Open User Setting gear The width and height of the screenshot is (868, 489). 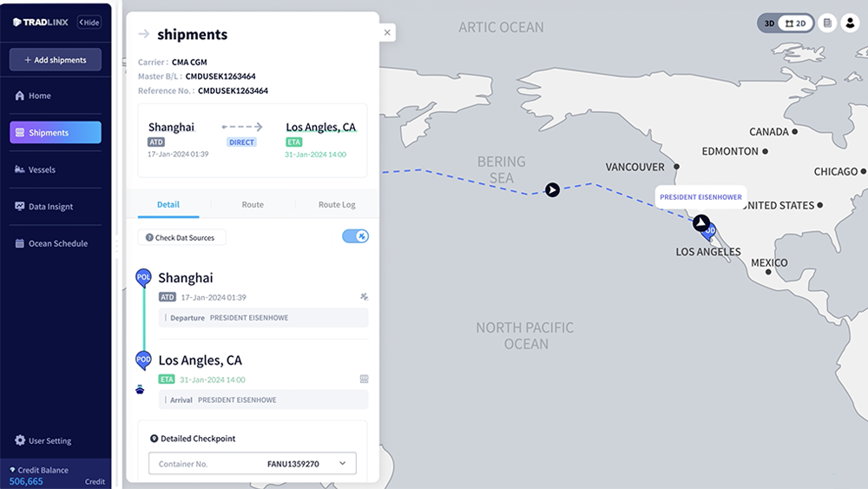click(20, 440)
